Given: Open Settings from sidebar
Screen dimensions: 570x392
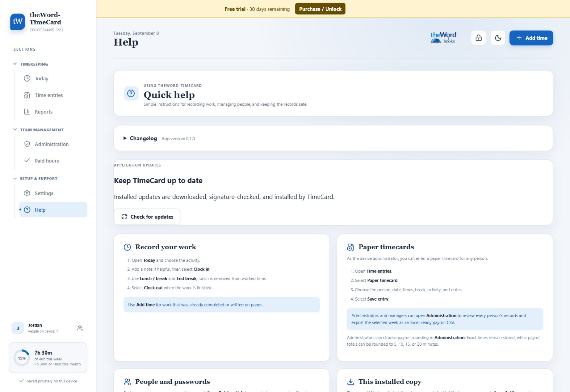Looking at the screenshot, I should point(53,193).
